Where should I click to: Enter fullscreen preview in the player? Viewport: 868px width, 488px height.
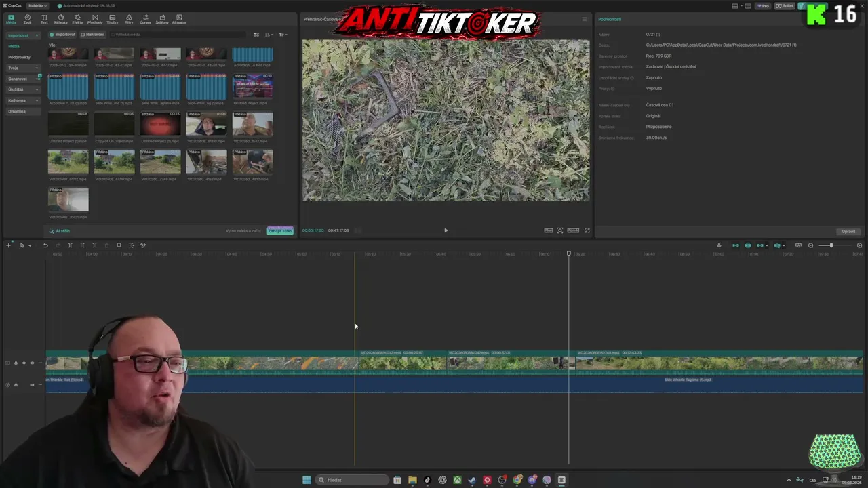(587, 230)
